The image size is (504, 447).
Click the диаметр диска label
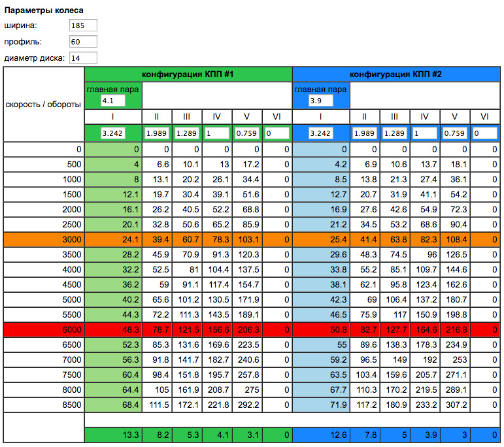(x=35, y=58)
